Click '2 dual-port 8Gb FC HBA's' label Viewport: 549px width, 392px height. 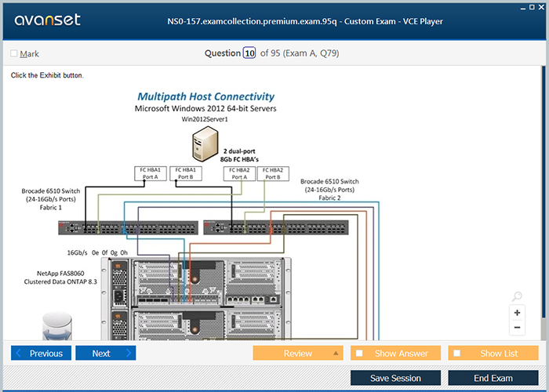point(239,155)
